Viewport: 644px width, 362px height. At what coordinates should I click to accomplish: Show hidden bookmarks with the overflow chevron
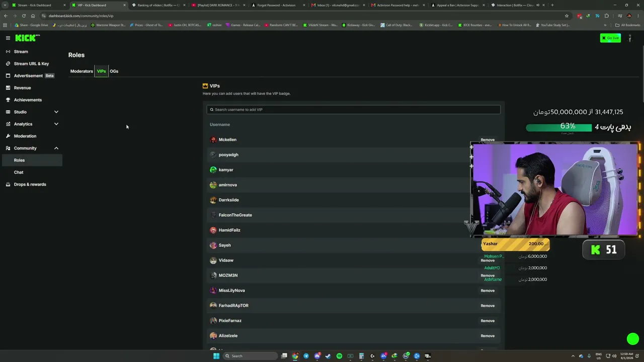click(605, 25)
